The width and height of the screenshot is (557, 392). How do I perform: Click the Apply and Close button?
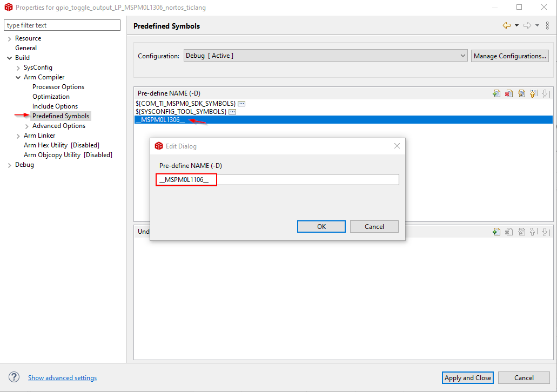467,377
